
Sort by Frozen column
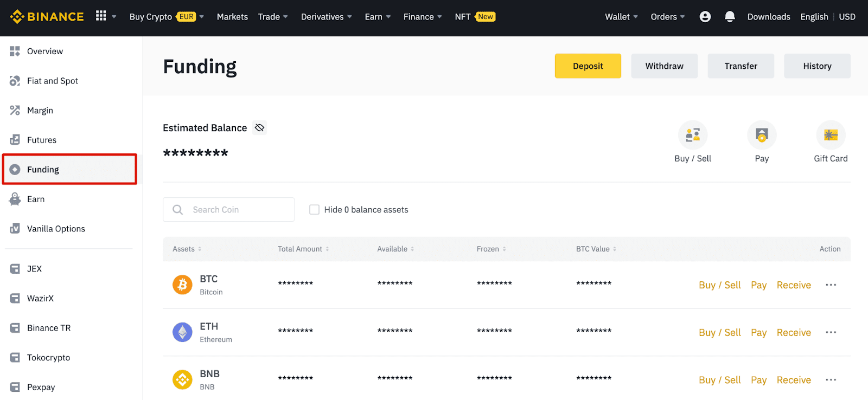click(x=491, y=249)
